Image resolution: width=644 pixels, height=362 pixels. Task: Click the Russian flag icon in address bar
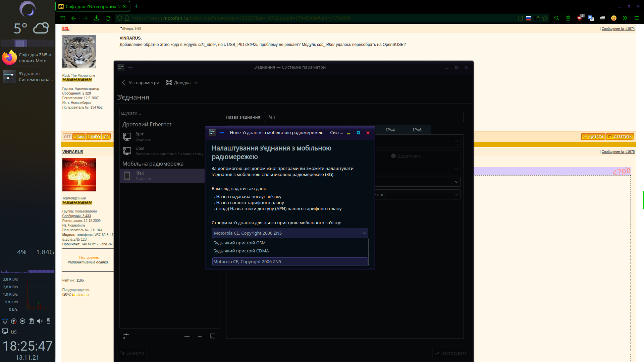529,18
